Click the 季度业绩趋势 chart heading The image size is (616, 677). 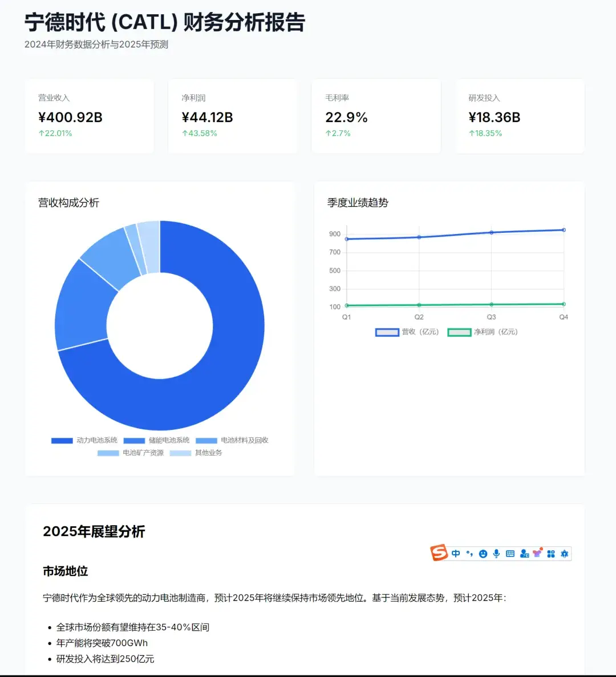358,203
